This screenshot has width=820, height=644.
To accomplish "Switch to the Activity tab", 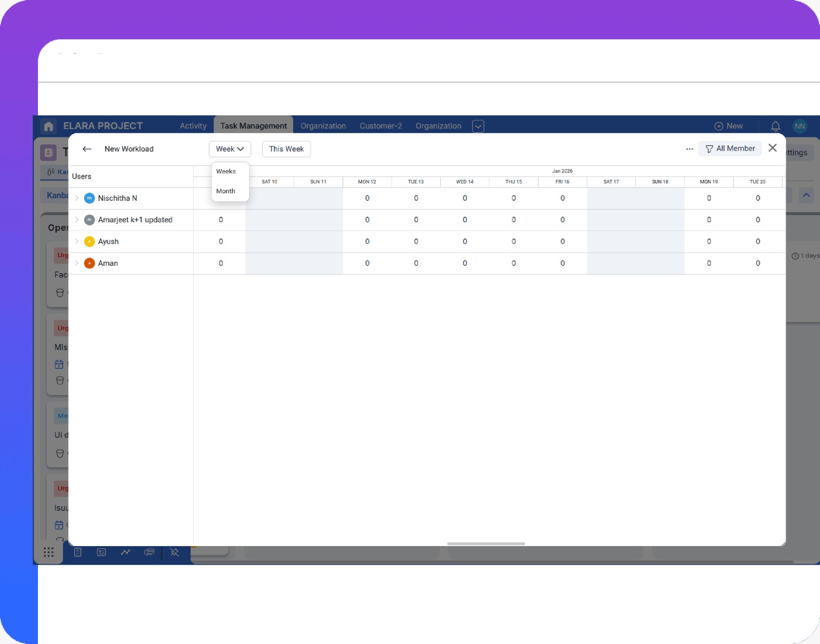I will (193, 126).
